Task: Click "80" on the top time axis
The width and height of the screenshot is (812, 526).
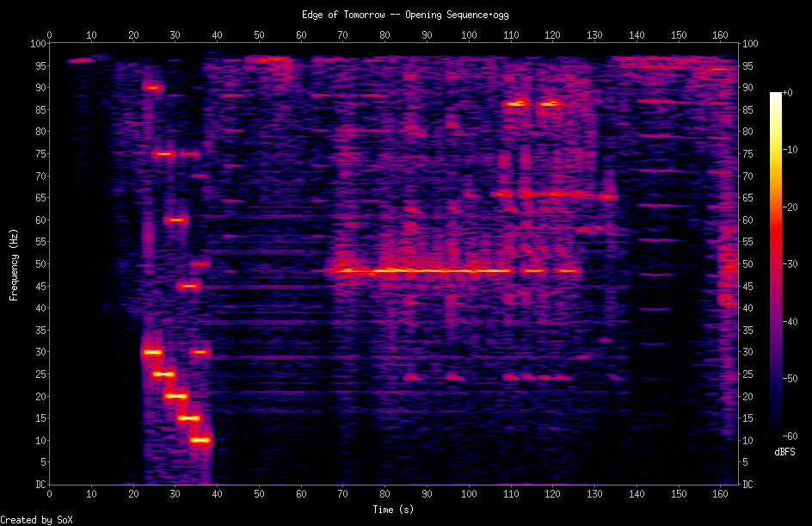Action: click(x=384, y=35)
